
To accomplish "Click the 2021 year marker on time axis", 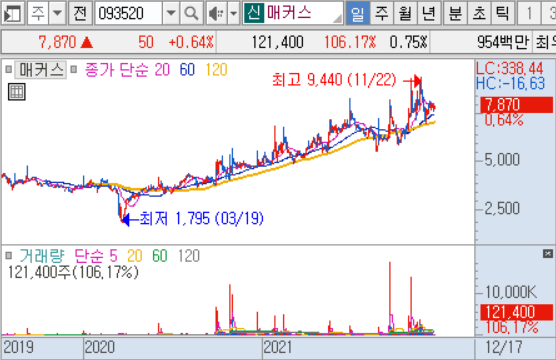I will point(277,347).
